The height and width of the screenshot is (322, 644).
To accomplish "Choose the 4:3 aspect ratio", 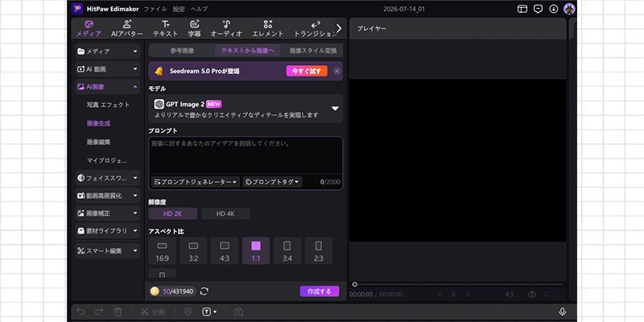I will pos(225,250).
